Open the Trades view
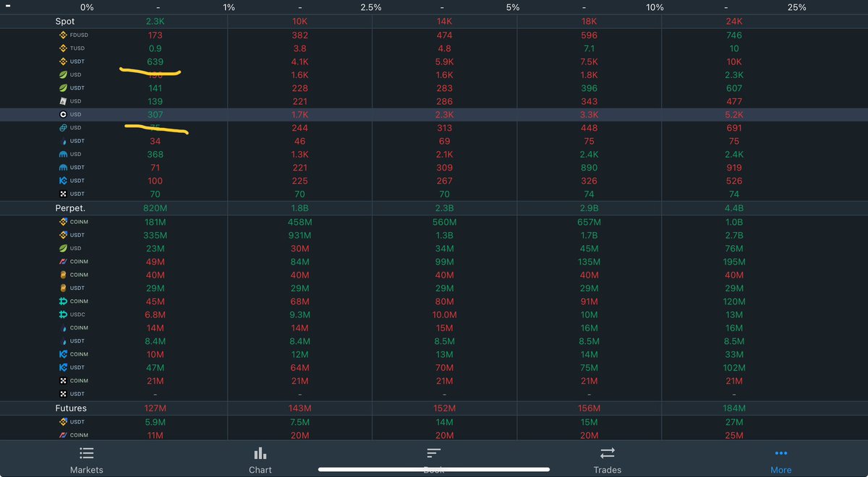This screenshot has width=868, height=477. [607, 459]
